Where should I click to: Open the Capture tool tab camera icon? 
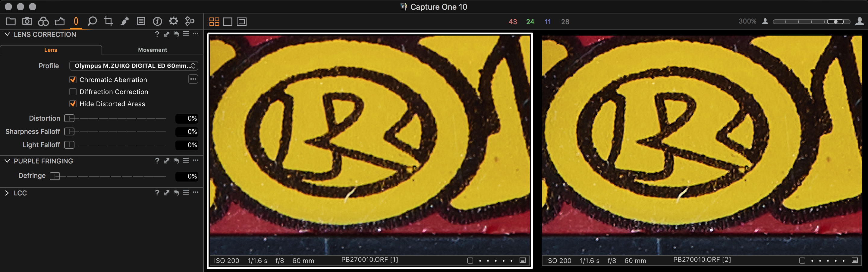coord(27,22)
